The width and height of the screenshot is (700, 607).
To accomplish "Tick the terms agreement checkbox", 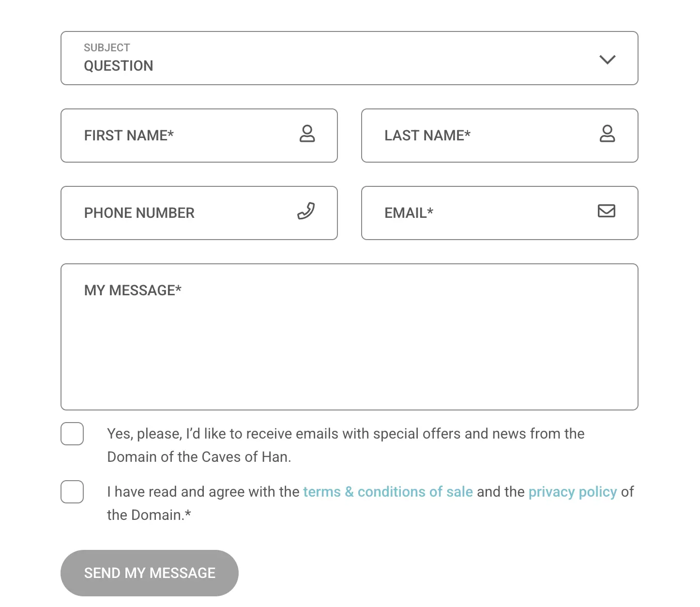I will pos(72,492).
